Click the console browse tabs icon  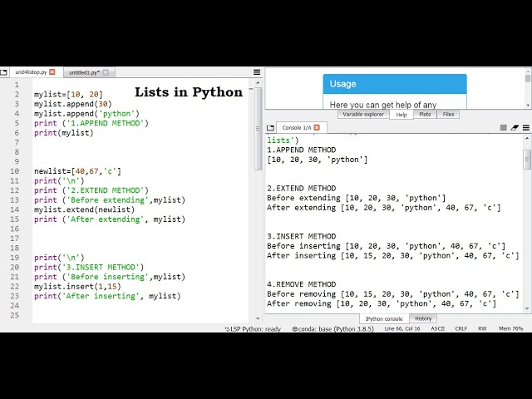point(270,128)
